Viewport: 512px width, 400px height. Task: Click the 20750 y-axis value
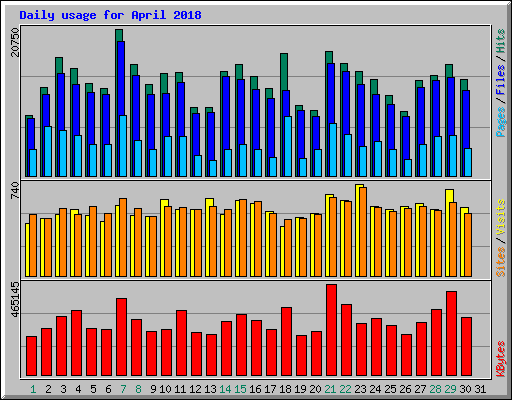15,42
